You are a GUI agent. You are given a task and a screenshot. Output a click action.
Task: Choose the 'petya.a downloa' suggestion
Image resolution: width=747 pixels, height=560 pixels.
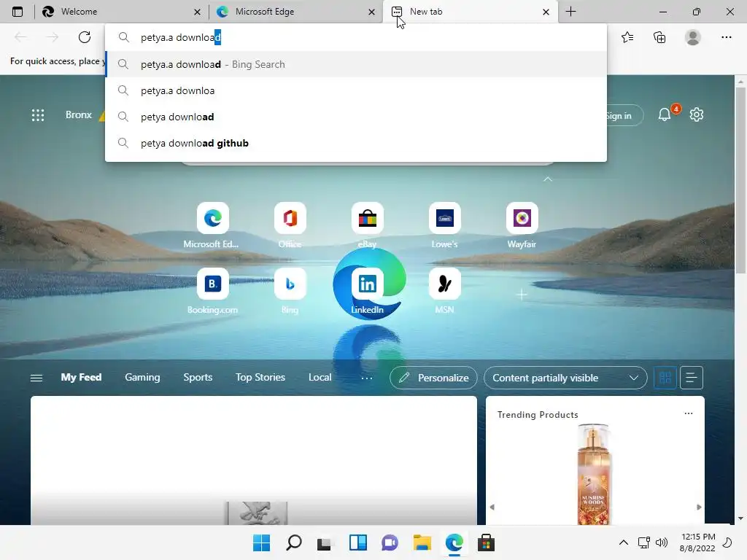click(356, 90)
